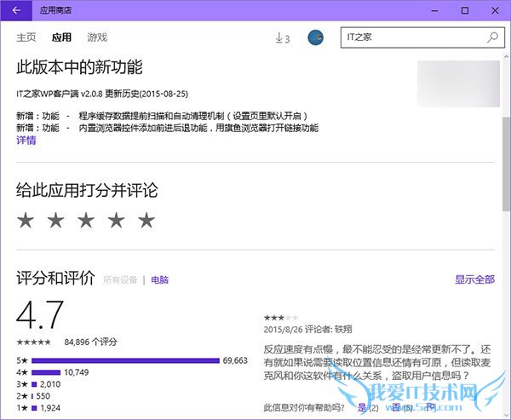Click the 3-star rating bar

[x=34, y=384]
